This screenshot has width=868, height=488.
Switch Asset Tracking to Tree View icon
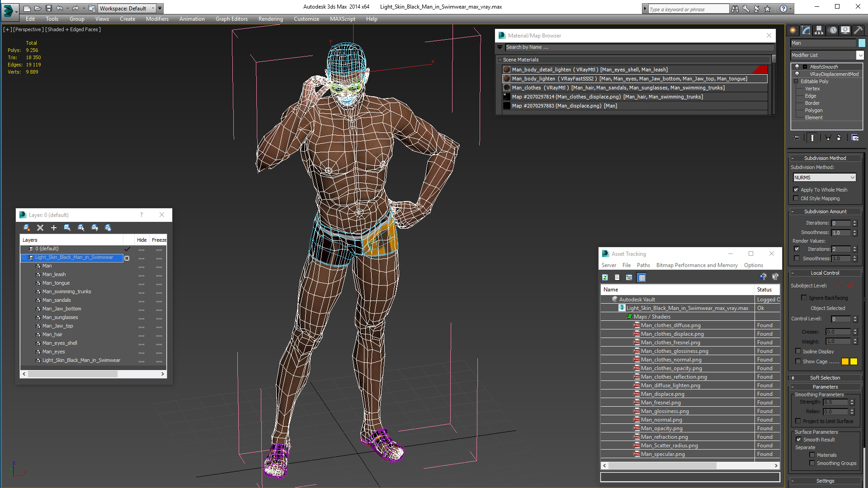pos(629,277)
